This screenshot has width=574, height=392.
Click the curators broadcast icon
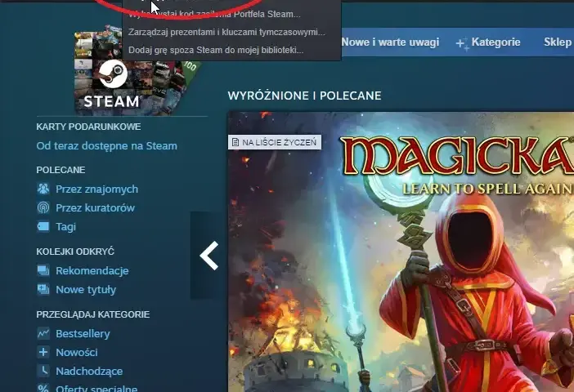tap(43, 207)
